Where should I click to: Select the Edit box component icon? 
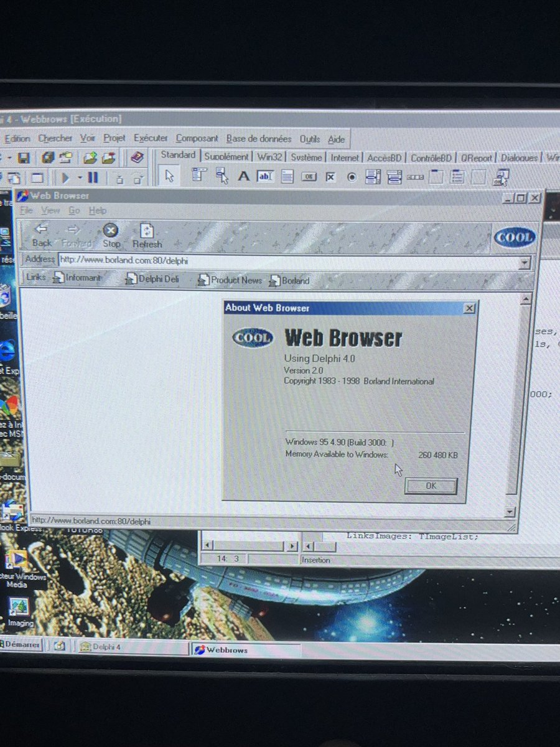[264, 177]
